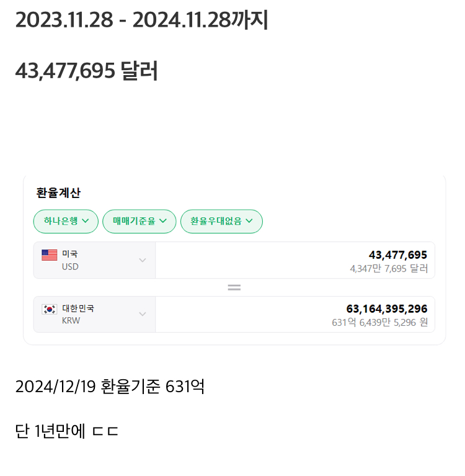Expand the 미국 USD currency chevron

[143, 260]
